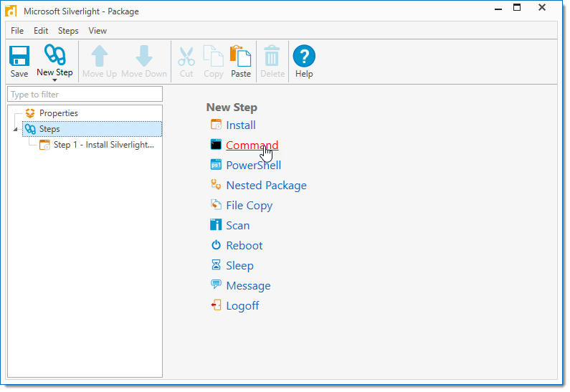Click the Paste clipboard icon

[x=240, y=57]
